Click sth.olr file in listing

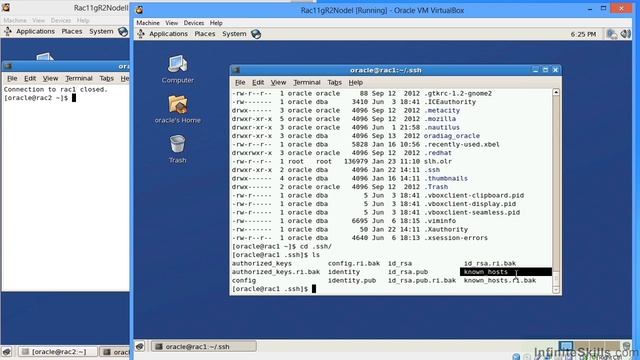point(438,161)
